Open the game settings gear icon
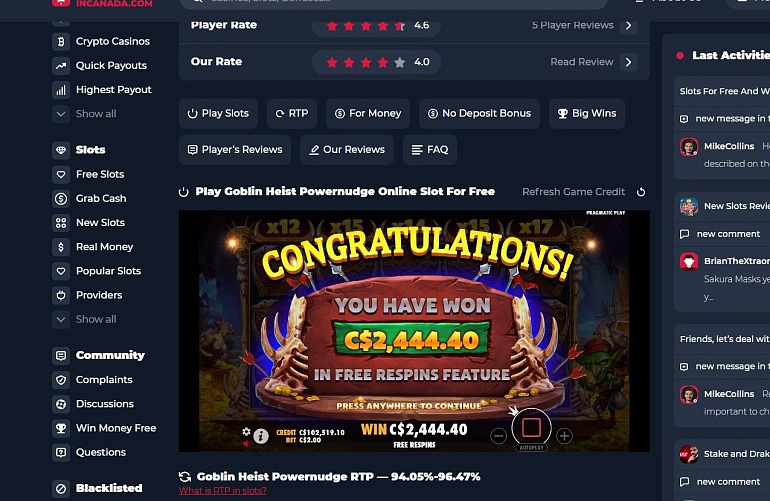 [x=246, y=431]
